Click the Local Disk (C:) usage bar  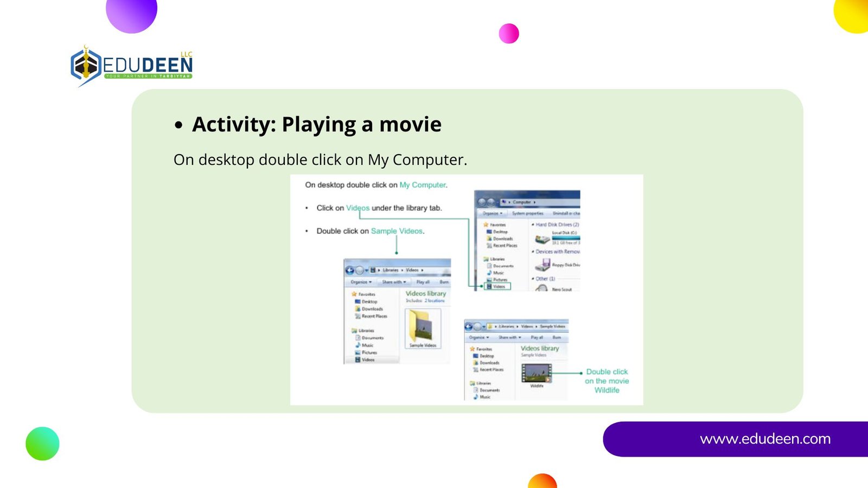[566, 237]
